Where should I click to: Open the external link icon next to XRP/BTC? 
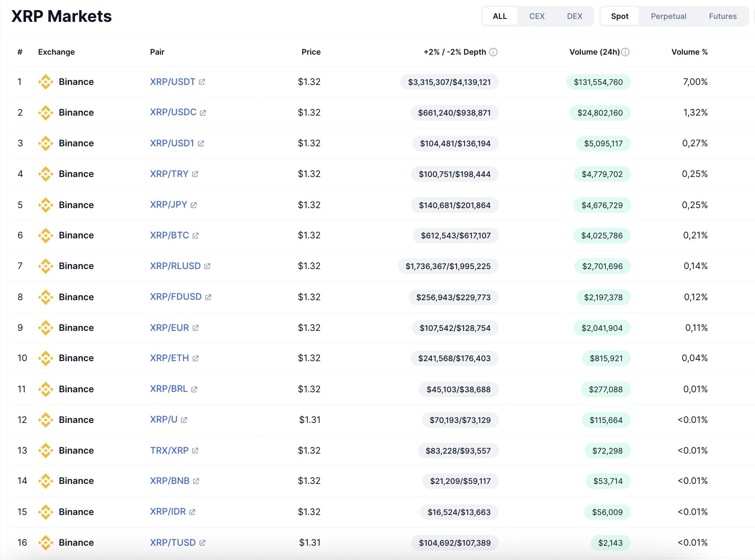tap(195, 236)
